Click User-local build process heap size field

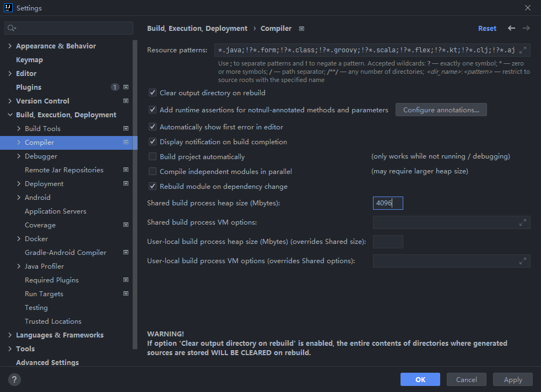pos(388,242)
